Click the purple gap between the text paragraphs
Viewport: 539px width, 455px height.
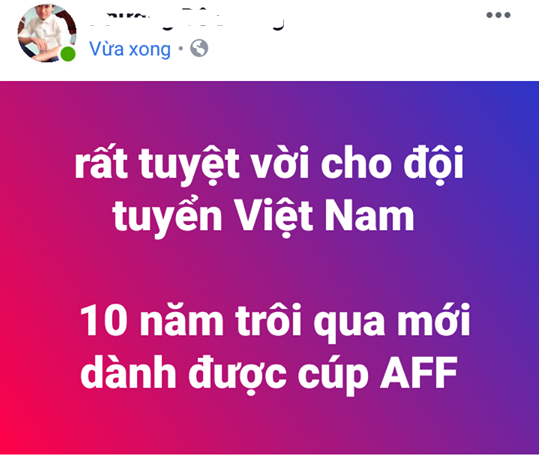tap(270, 270)
